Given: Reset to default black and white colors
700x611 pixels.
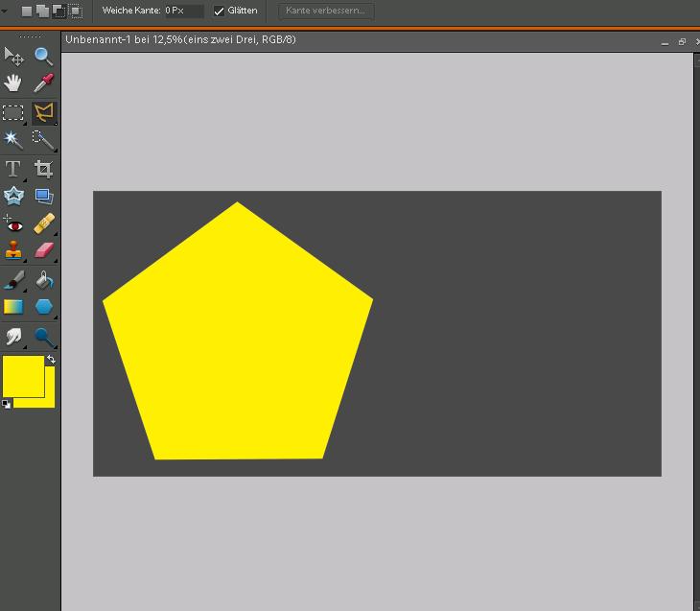Looking at the screenshot, I should click(7, 404).
